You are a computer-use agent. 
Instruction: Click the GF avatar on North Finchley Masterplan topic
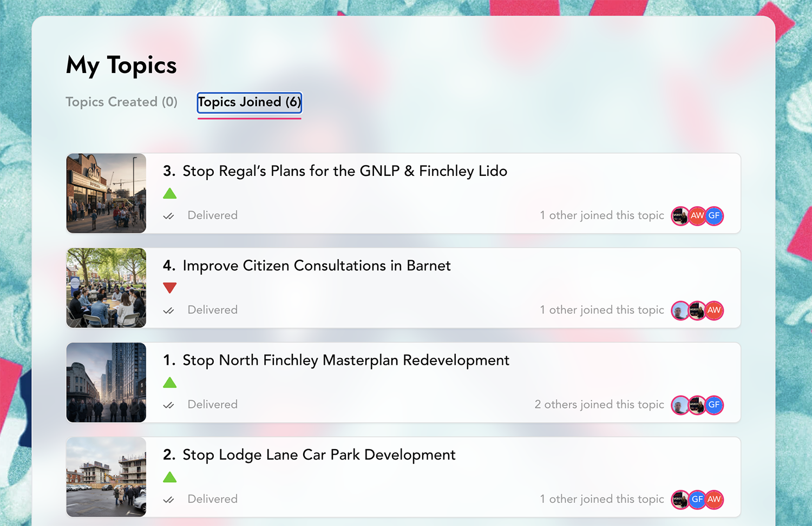714,405
